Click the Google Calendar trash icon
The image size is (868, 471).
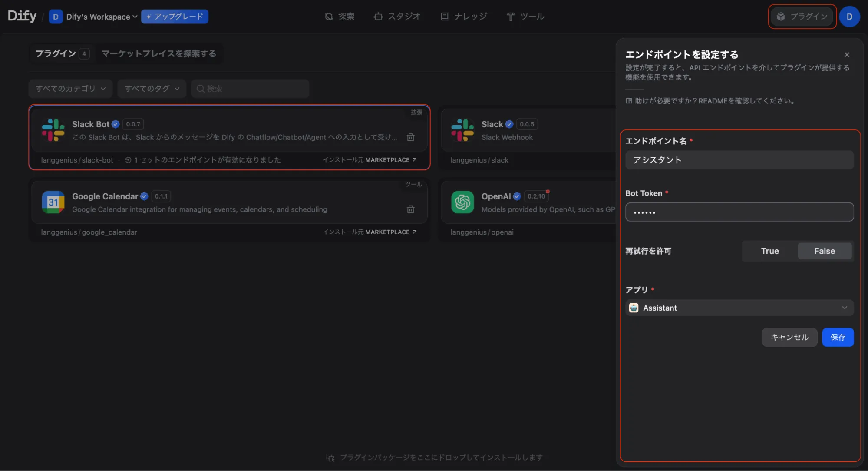tap(410, 209)
